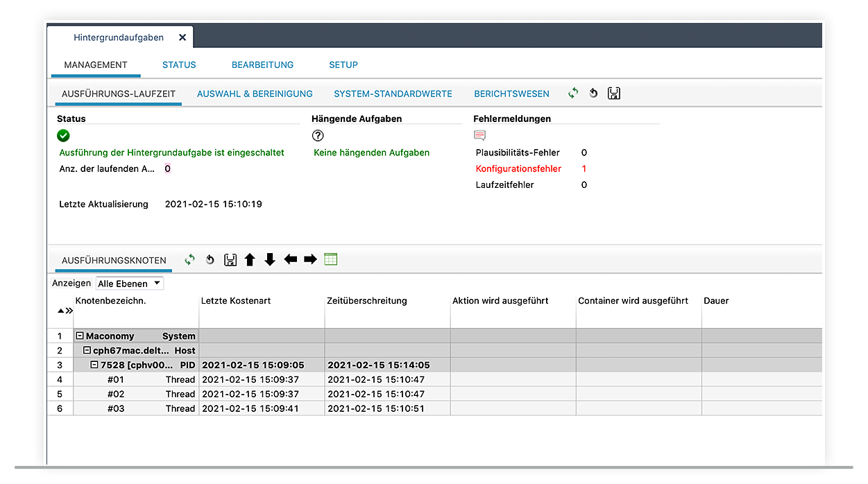
Task: Switch to the STATUS tab
Action: point(178,64)
